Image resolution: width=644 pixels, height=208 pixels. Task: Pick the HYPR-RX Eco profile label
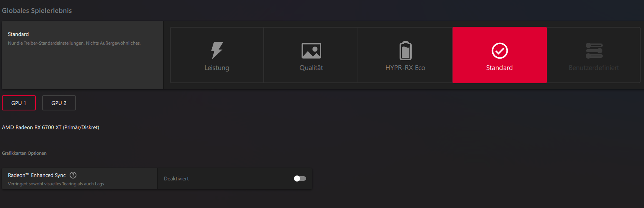405,68
